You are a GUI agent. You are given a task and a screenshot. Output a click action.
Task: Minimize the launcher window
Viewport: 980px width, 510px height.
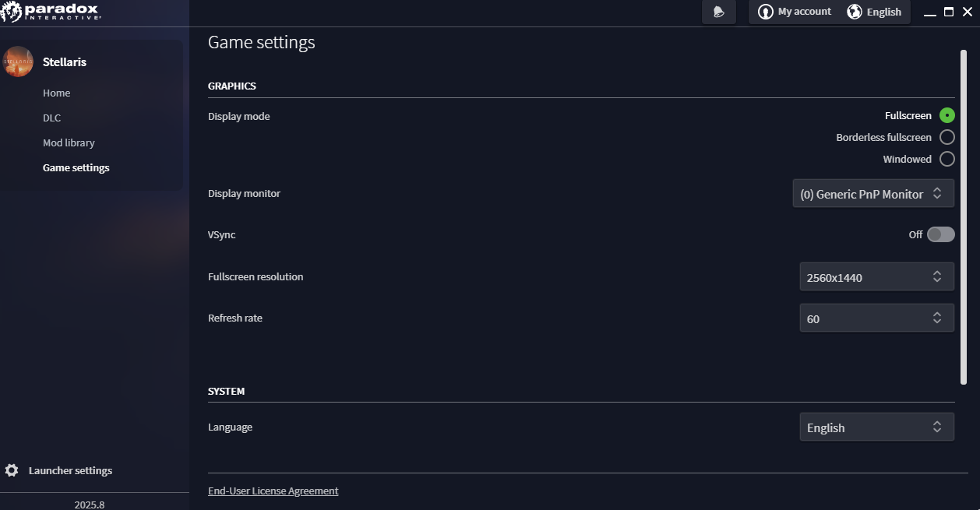(x=929, y=12)
